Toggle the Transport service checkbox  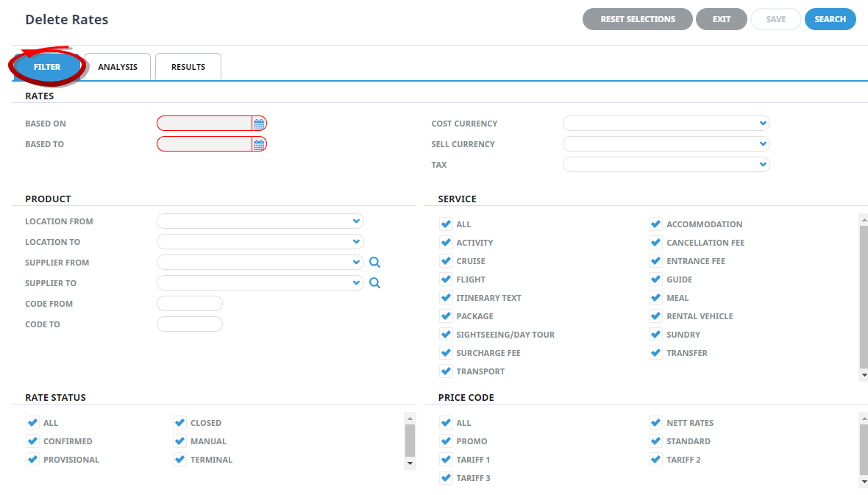tap(446, 371)
